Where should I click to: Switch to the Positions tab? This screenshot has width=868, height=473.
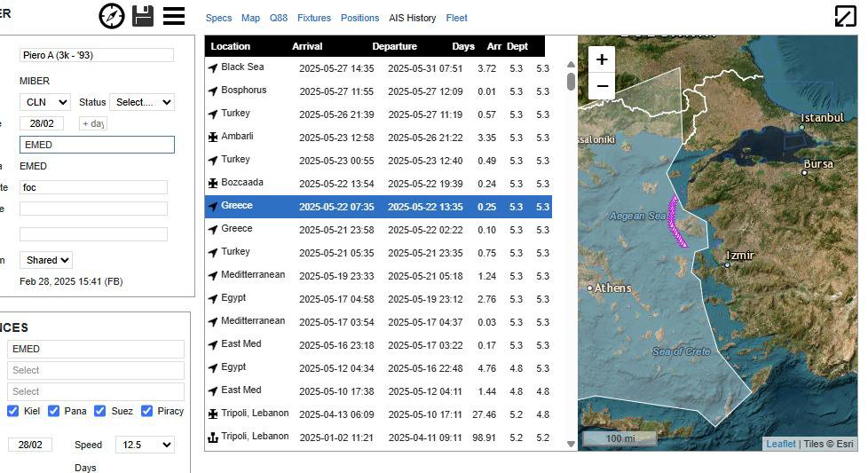(x=359, y=18)
